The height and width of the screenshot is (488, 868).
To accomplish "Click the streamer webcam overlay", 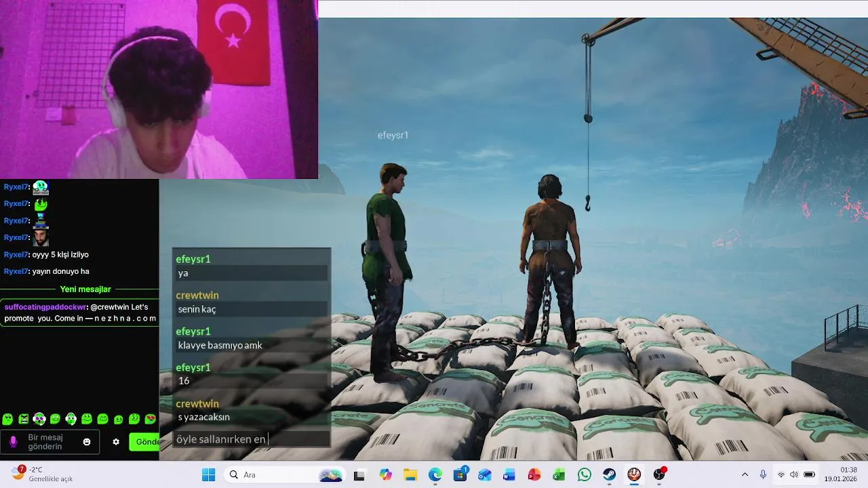I will pyautogui.click(x=159, y=89).
